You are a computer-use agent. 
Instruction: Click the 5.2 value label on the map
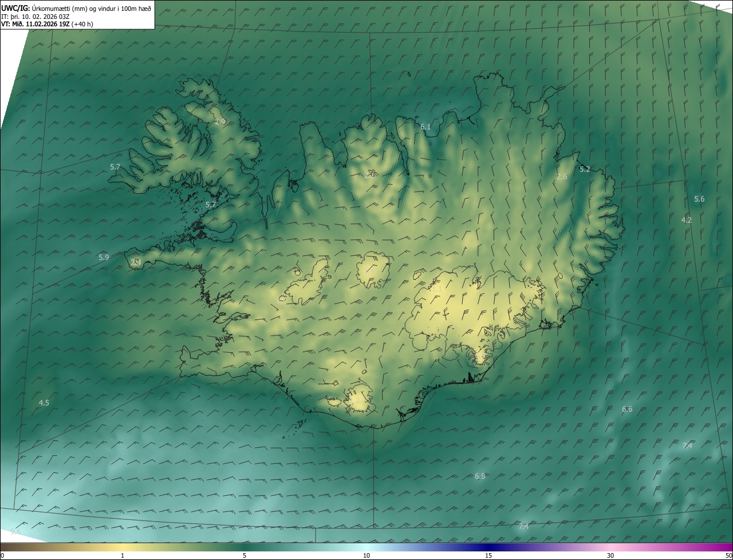[x=585, y=169]
